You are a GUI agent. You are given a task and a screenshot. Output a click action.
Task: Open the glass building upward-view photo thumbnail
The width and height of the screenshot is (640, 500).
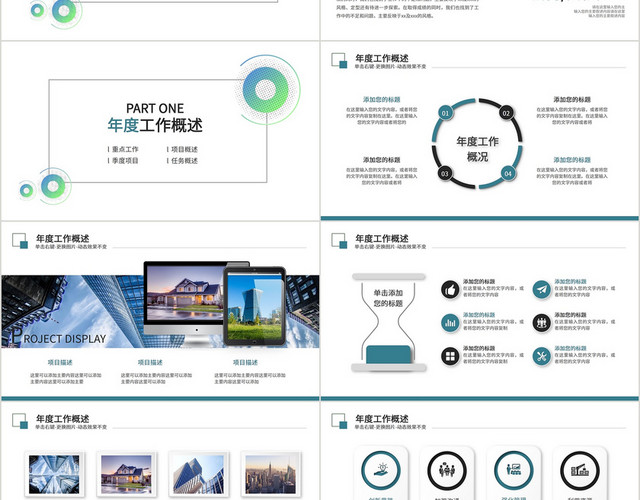[x=54, y=474]
